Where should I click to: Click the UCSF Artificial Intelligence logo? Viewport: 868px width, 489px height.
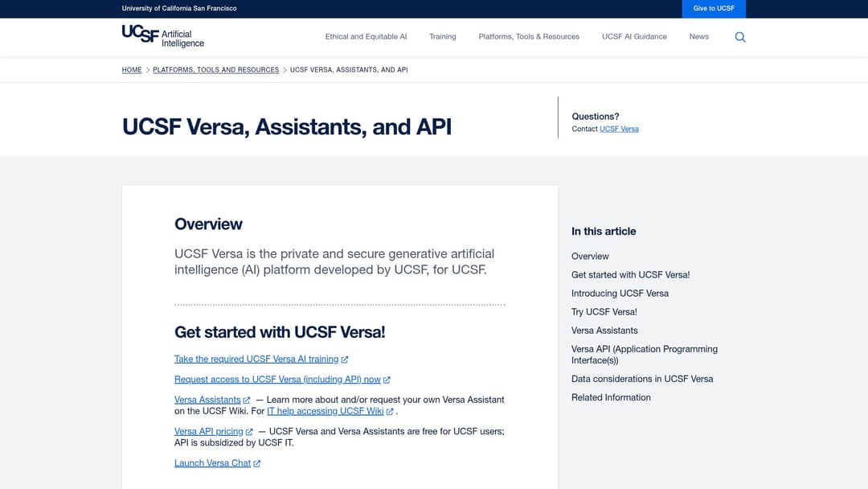(x=162, y=36)
